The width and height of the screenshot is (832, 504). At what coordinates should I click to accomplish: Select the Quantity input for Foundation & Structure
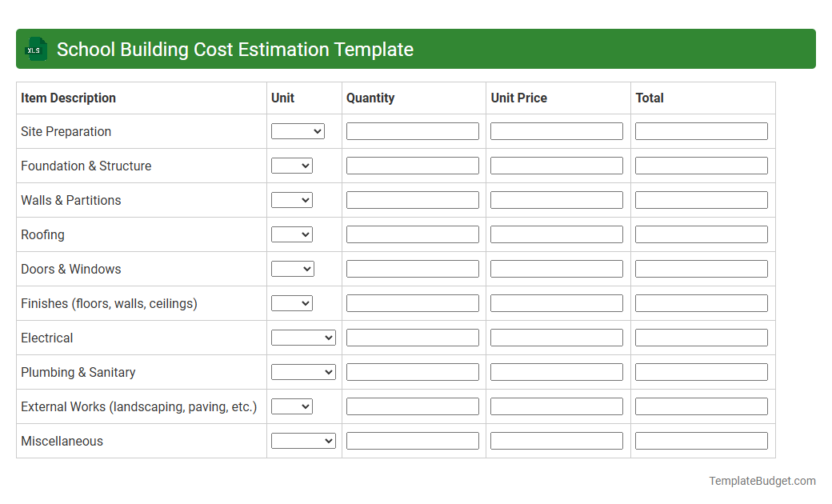click(412, 165)
